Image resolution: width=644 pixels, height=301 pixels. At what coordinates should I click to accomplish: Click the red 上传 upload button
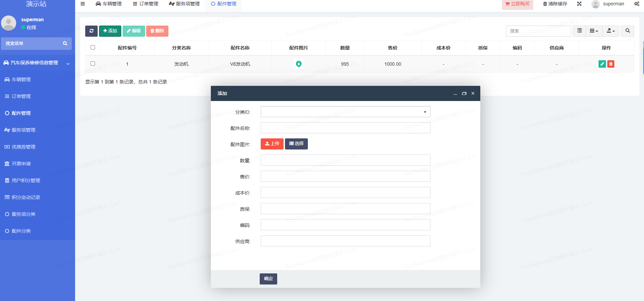click(x=272, y=144)
